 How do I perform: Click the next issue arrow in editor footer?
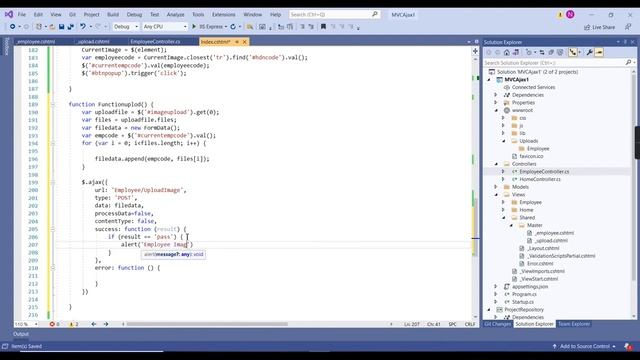pos(106,324)
